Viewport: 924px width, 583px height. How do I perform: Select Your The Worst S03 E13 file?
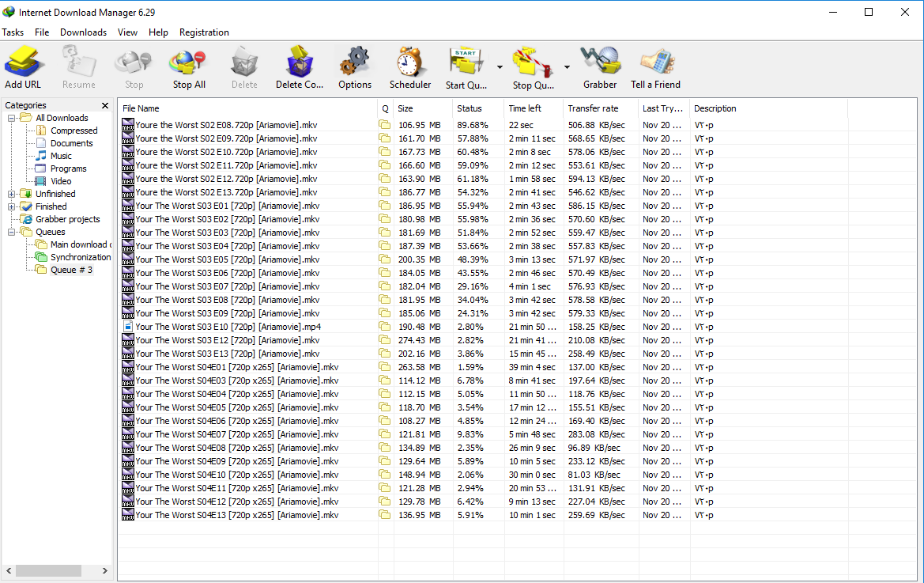[x=228, y=354]
